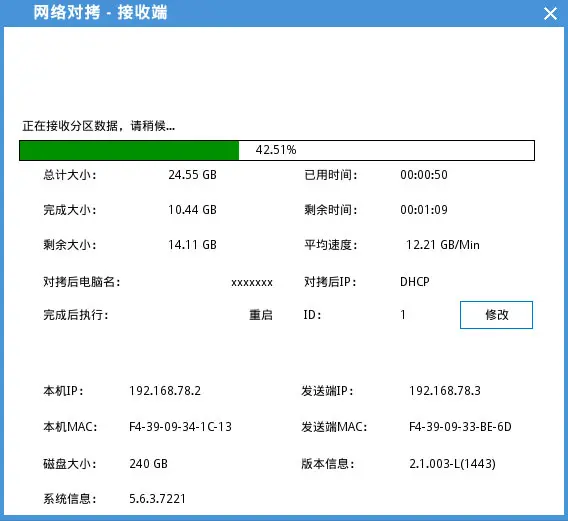
Task: Click the 已用时间 label
Action: pyautogui.click(x=331, y=175)
